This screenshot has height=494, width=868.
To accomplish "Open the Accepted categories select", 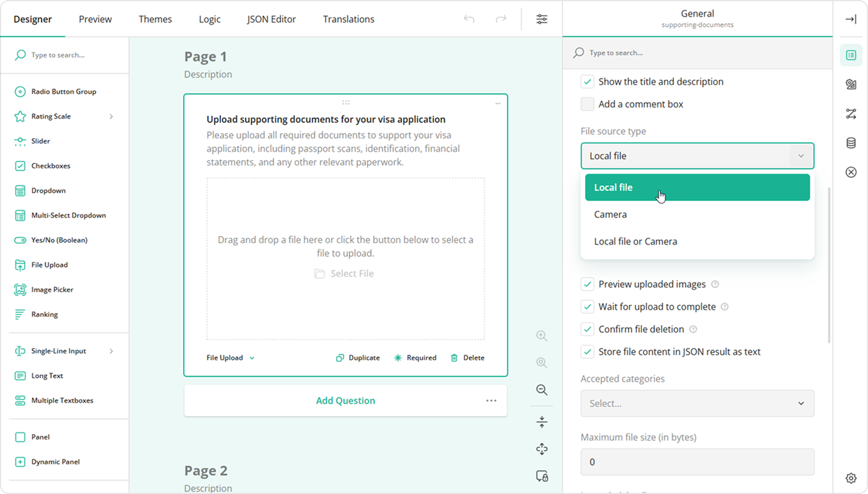I will 697,403.
